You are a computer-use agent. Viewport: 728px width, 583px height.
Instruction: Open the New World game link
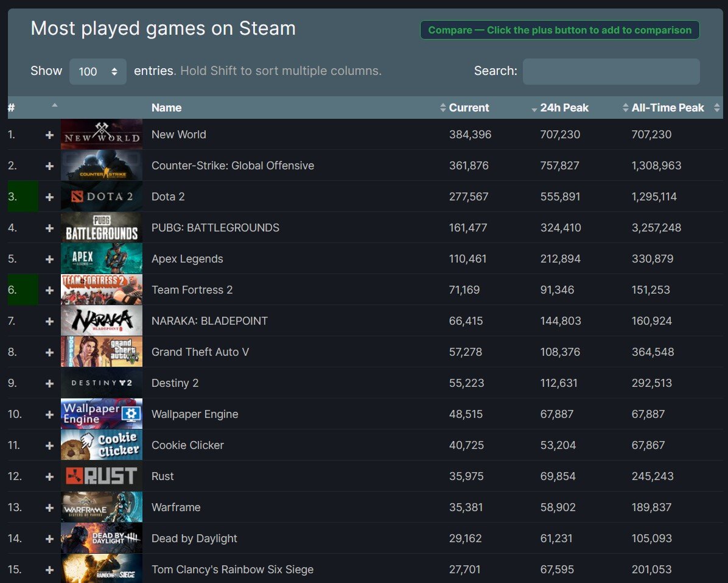(179, 135)
